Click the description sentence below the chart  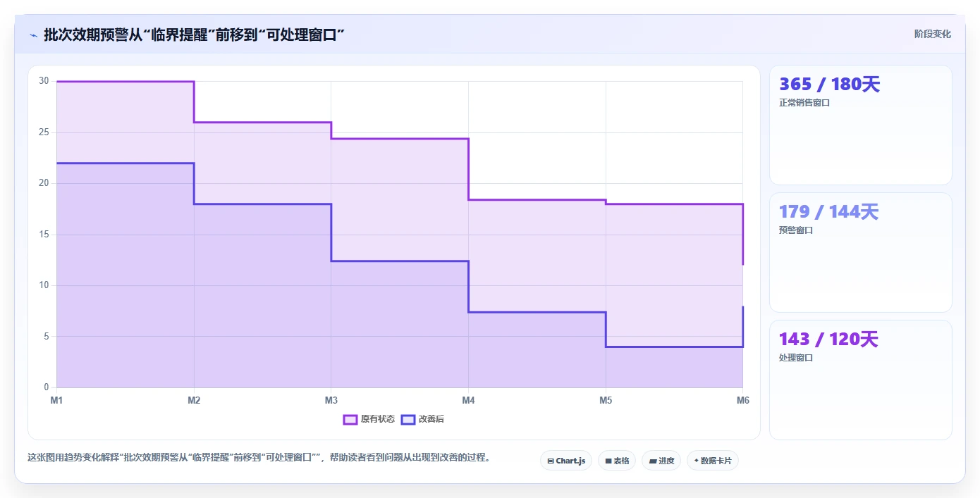(259, 458)
